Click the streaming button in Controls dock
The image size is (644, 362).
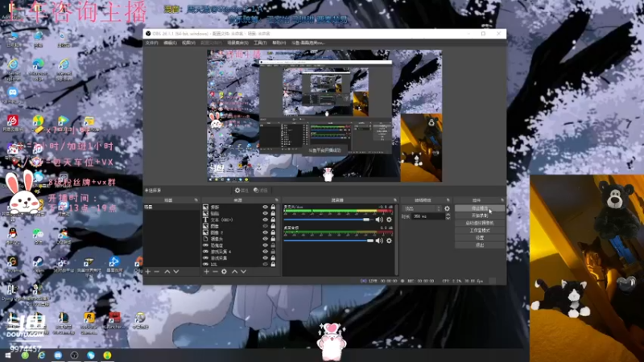[x=480, y=208]
